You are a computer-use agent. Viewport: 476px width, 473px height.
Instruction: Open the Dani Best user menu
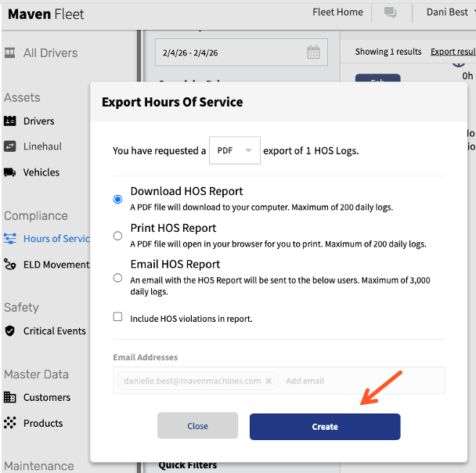[447, 13]
